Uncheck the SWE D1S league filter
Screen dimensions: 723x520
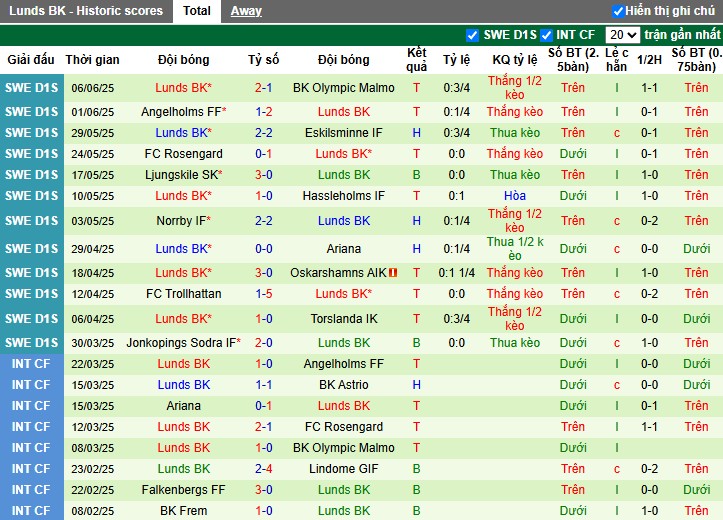click(x=472, y=35)
